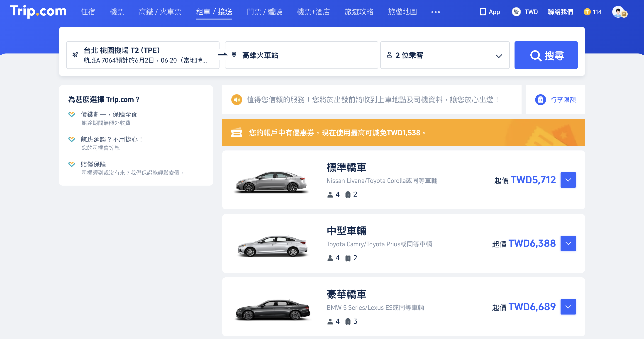Click the passenger icon in 豪華轎車 card
This screenshot has width=644, height=339.
(x=330, y=322)
